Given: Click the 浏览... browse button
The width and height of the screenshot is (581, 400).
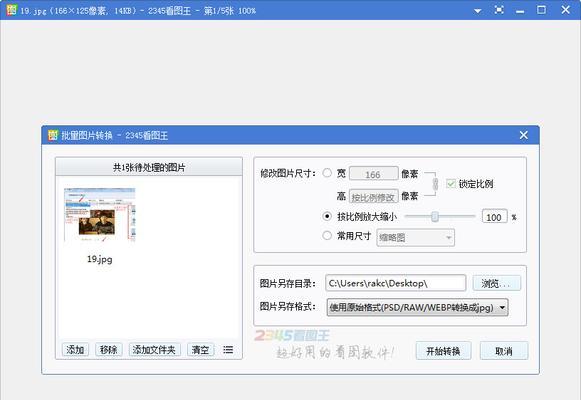Looking at the screenshot, I should coord(497,283).
